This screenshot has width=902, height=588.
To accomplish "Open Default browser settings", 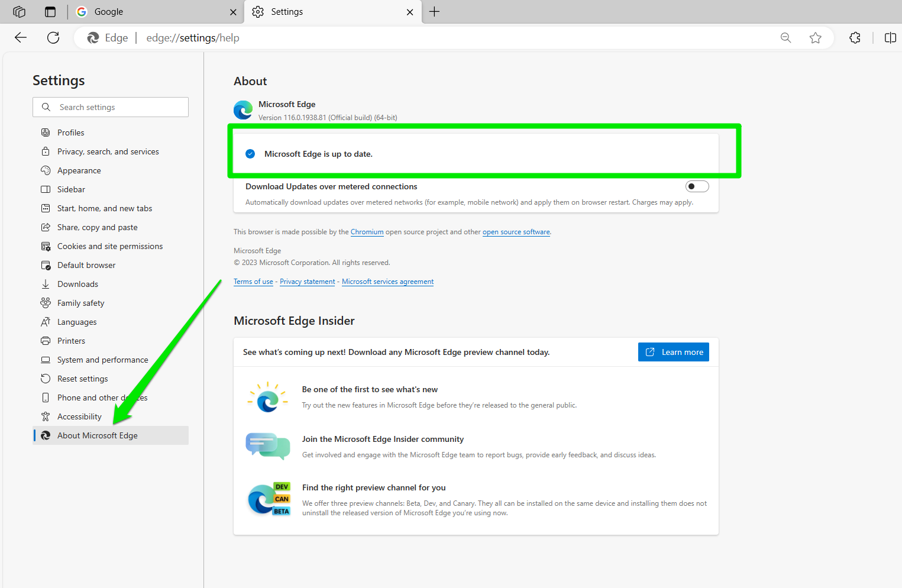I will [111, 265].
